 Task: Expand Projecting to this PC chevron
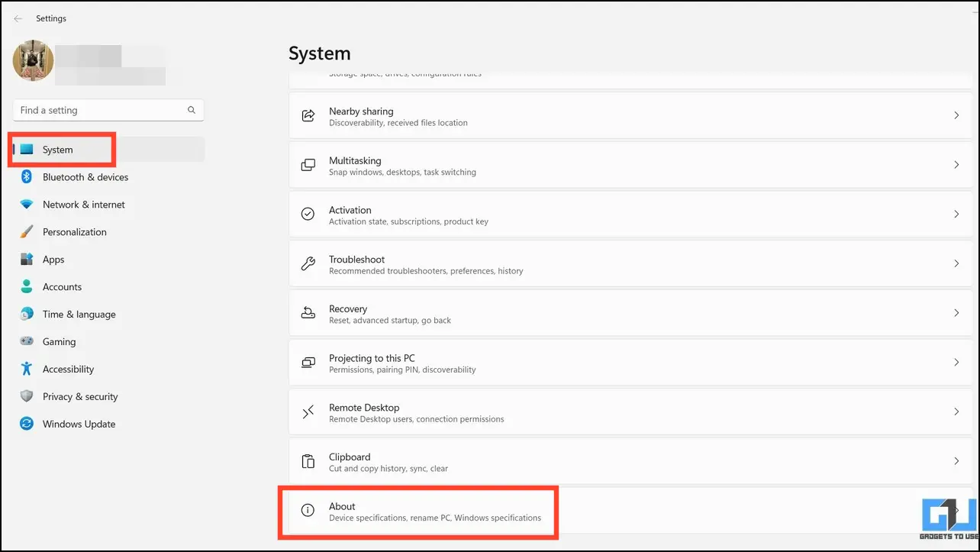point(956,363)
